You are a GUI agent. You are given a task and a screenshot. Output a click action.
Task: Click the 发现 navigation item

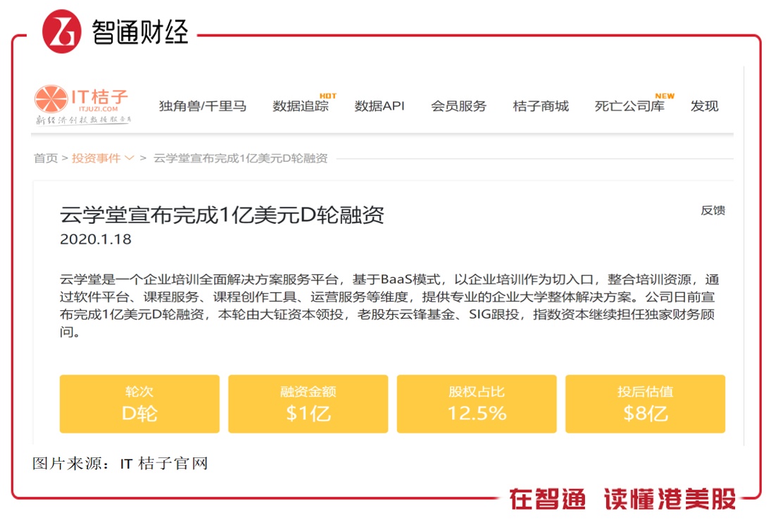(x=704, y=106)
